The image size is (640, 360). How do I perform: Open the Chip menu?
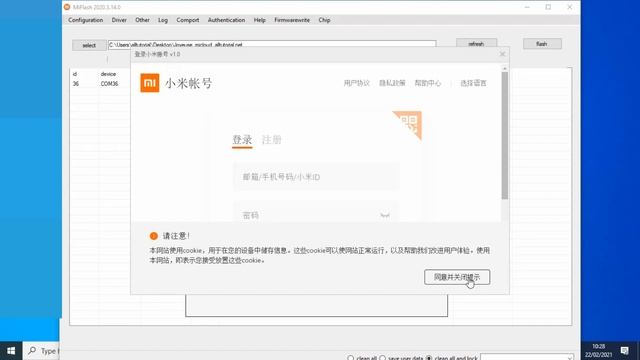tap(324, 20)
